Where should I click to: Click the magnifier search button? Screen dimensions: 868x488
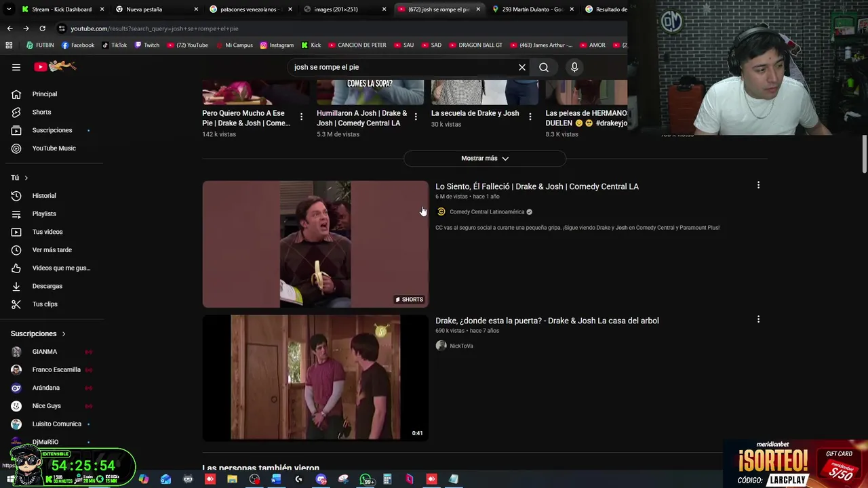[x=544, y=67]
